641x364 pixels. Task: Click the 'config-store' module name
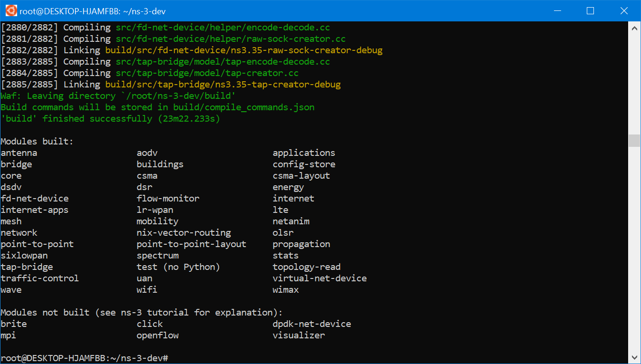coord(304,164)
